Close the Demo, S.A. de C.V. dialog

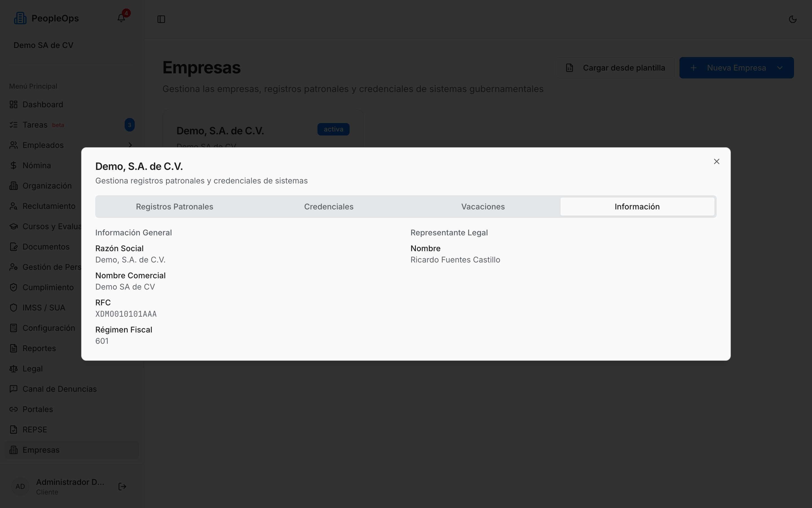[x=716, y=162]
